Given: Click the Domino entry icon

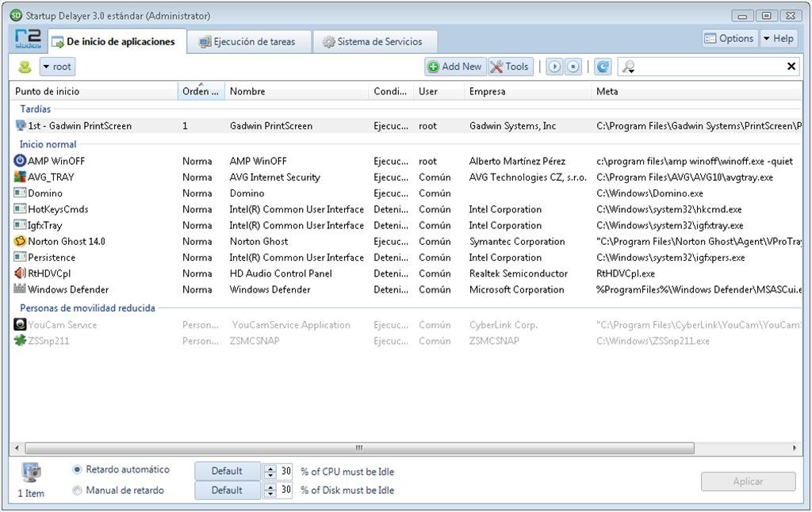Looking at the screenshot, I should coord(20,193).
